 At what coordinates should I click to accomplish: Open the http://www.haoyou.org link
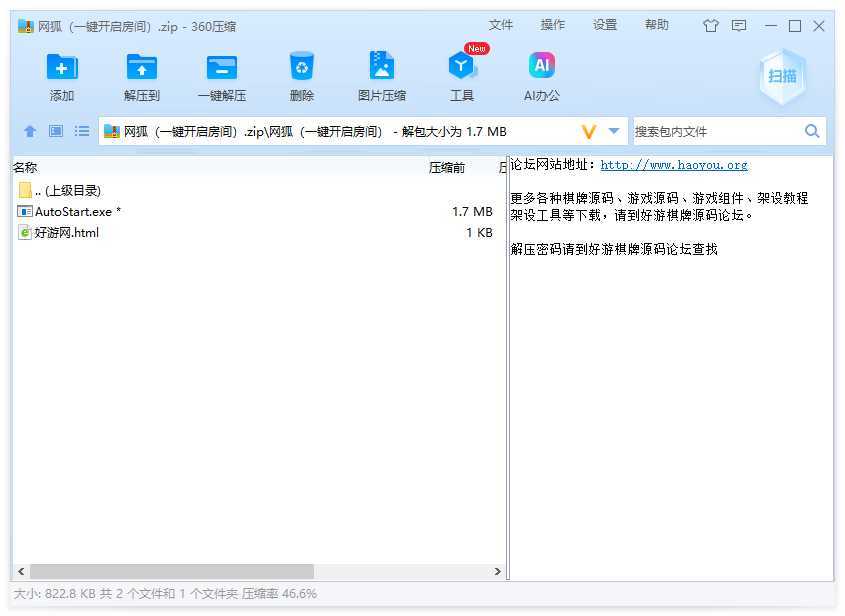(x=674, y=165)
